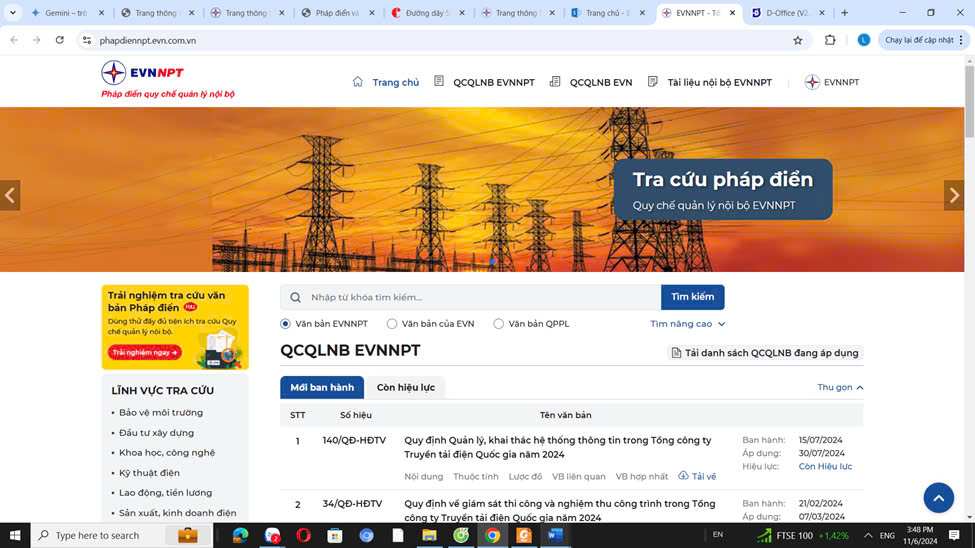
Task: Switch to Còn hiệu lực tab
Action: 406,387
